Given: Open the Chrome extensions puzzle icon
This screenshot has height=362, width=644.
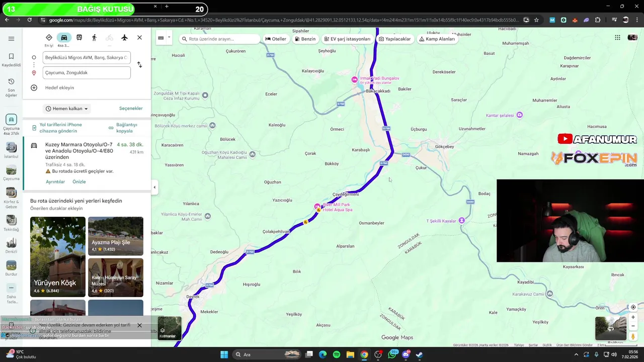Looking at the screenshot, I should coord(598,20).
